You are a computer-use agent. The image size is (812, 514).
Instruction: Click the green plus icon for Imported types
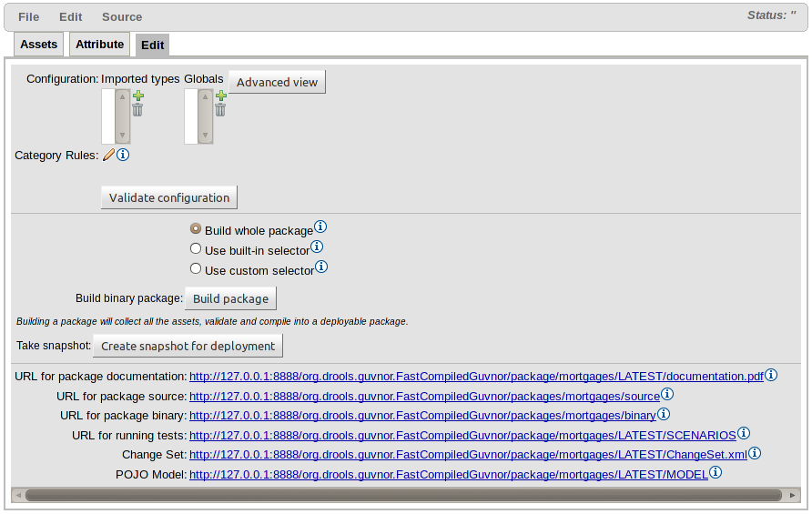pos(137,96)
